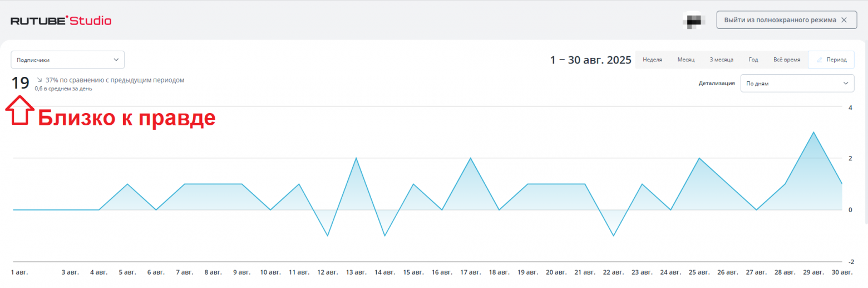Screen dimensions: 868x288
Task: Click the chevron in Подписчики dropdown
Action: (116, 60)
